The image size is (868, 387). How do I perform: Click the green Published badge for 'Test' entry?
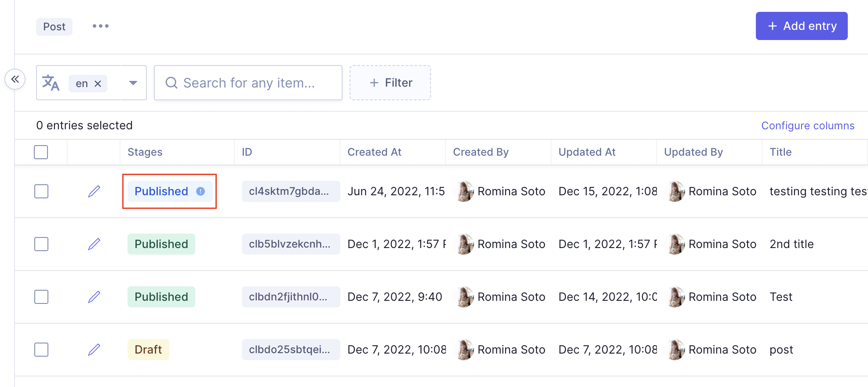161,297
